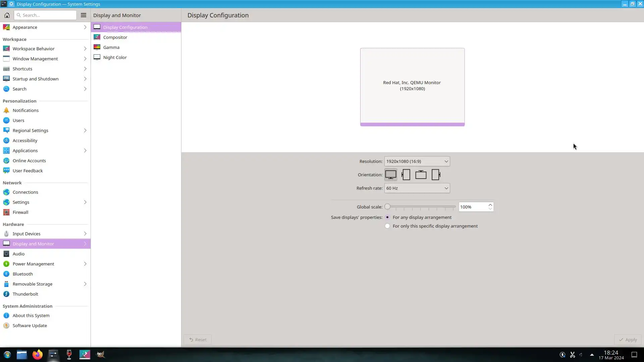This screenshot has height=362, width=644.
Task: Click the Reset button
Action: (x=198, y=340)
